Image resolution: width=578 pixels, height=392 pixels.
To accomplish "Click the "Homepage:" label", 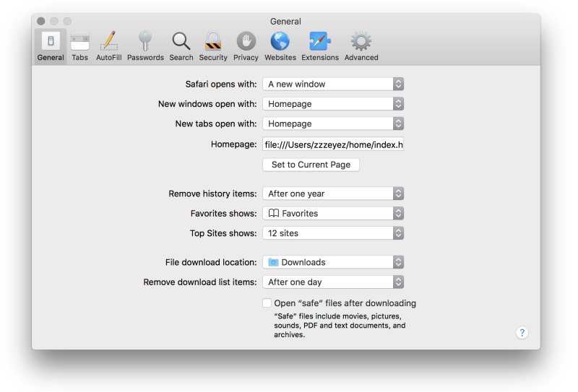I will [233, 144].
